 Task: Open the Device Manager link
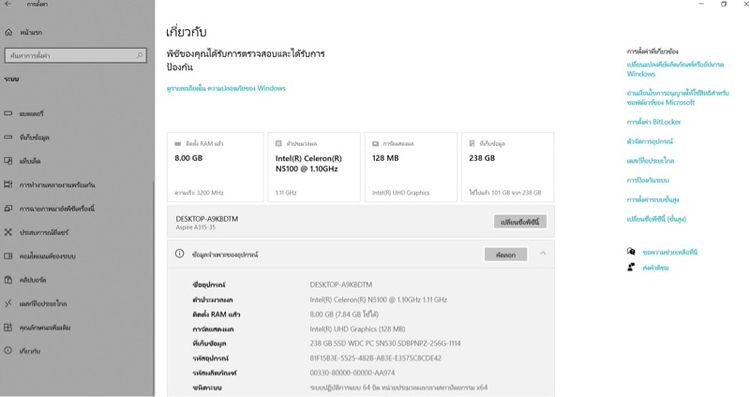tap(650, 142)
